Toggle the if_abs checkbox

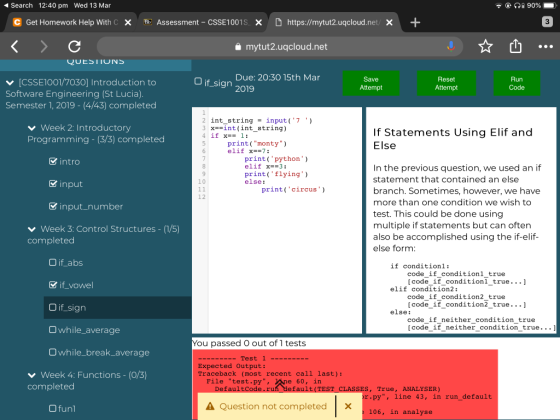click(x=52, y=262)
